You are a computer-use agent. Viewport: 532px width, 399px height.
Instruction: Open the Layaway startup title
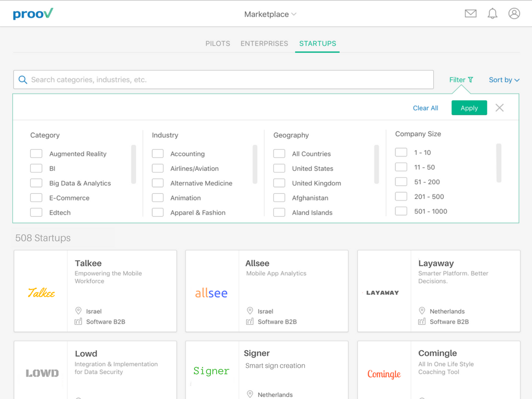point(436,263)
